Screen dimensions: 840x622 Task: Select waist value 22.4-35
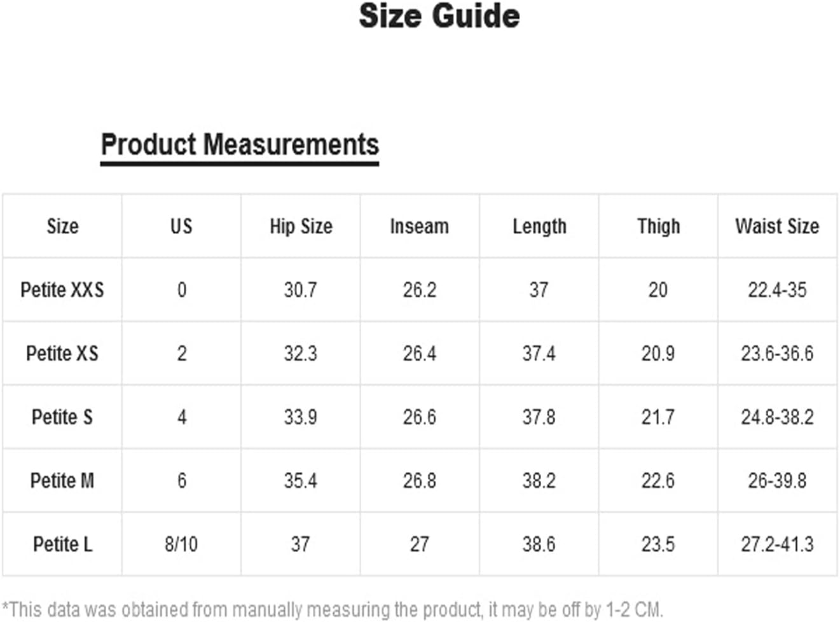[777, 290]
